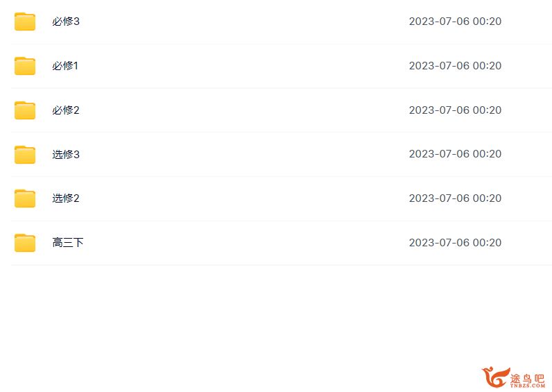Click the 途鸟吧 TNBZS.COM text
This screenshot has width=552, height=392.
(x=527, y=380)
